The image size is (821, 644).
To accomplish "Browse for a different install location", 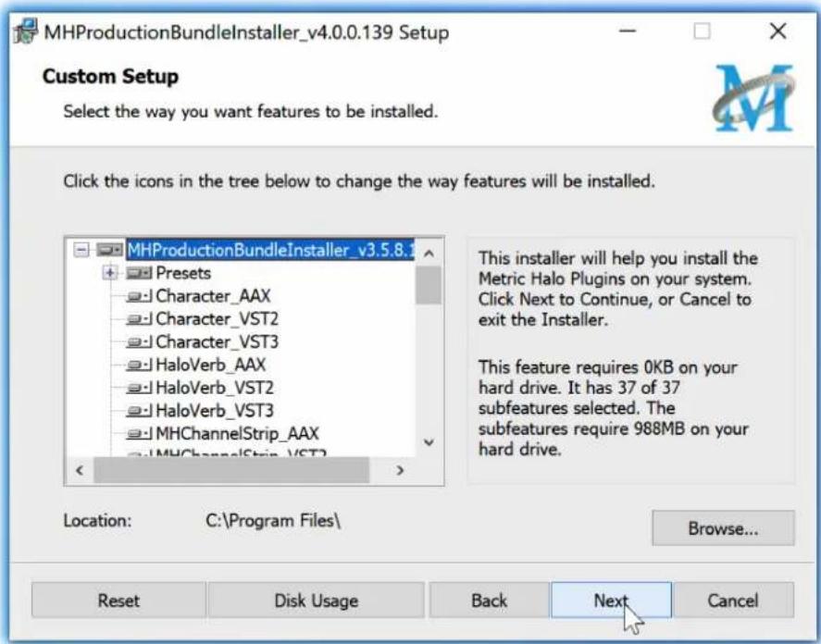I will point(723,527).
